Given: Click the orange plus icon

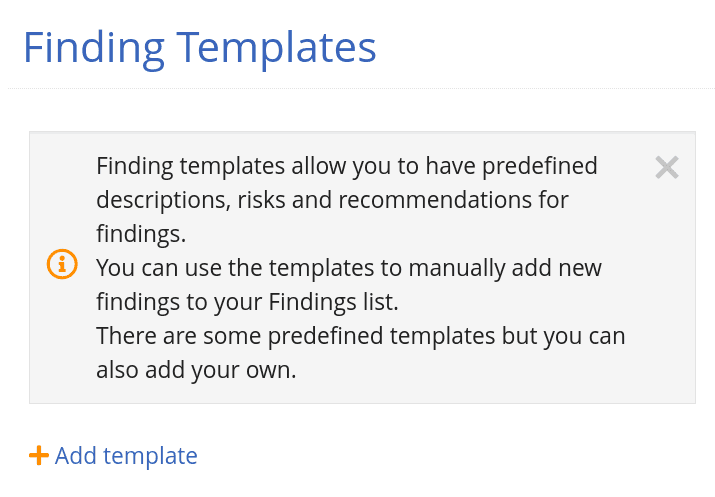Looking at the screenshot, I should [x=39, y=456].
